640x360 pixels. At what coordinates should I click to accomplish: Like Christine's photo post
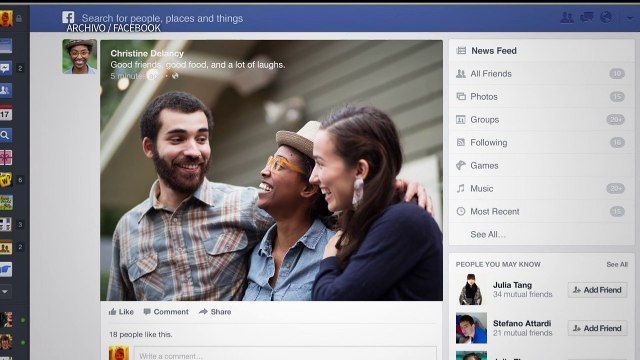[x=121, y=312]
